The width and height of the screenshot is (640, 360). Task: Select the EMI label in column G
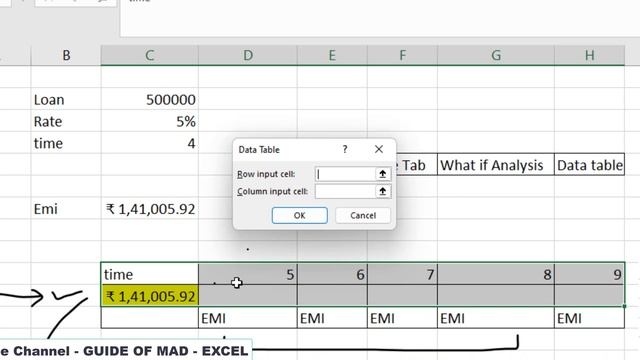(496, 318)
